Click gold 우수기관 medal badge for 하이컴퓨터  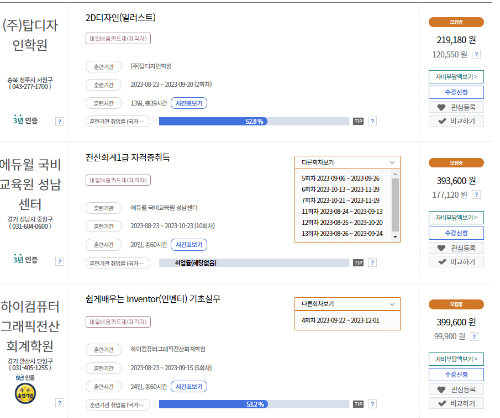25,394
